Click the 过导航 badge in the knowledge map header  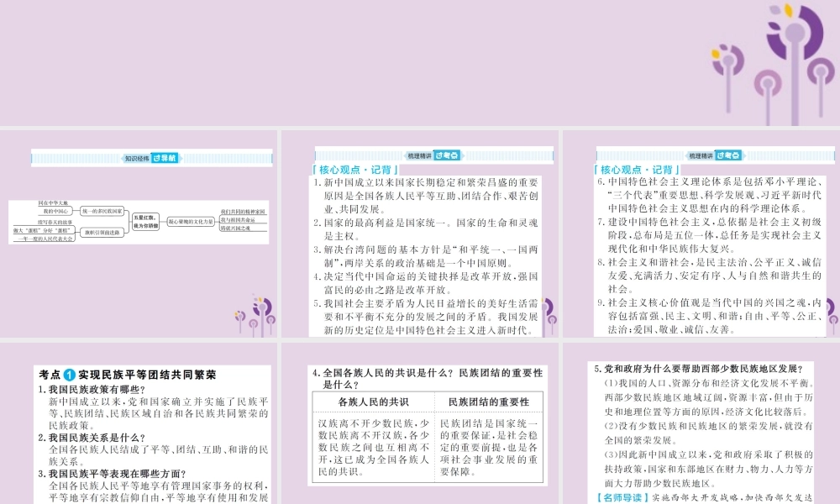click(165, 157)
